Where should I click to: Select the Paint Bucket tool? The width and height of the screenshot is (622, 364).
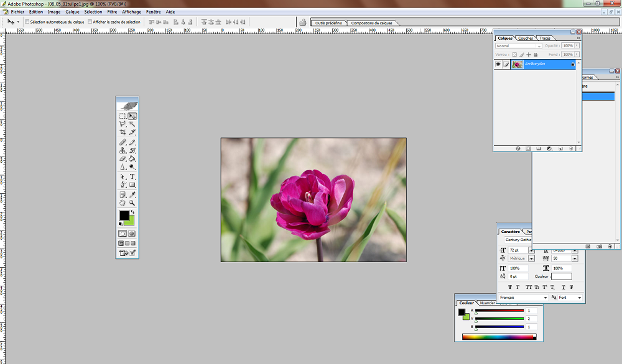[x=132, y=159]
